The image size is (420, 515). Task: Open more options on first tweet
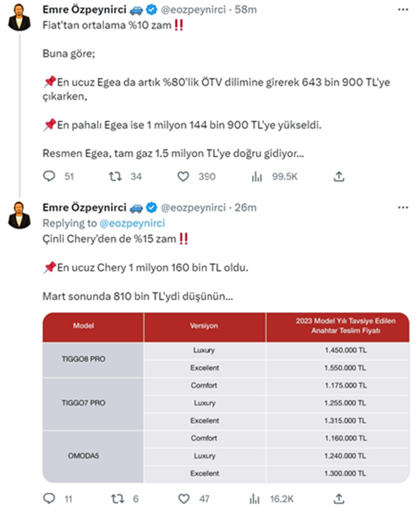tap(402, 10)
